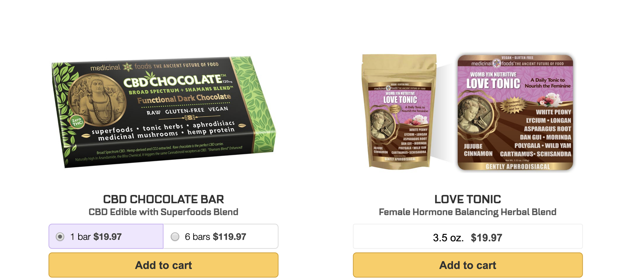Click the CBD chocolate bar product image
The height and width of the screenshot is (279, 644).
163,113
